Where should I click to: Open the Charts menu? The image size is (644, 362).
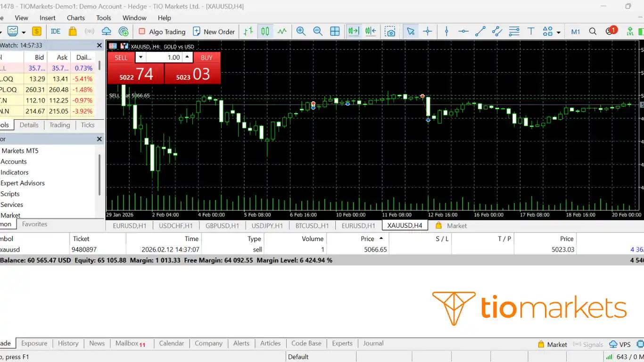click(76, 18)
